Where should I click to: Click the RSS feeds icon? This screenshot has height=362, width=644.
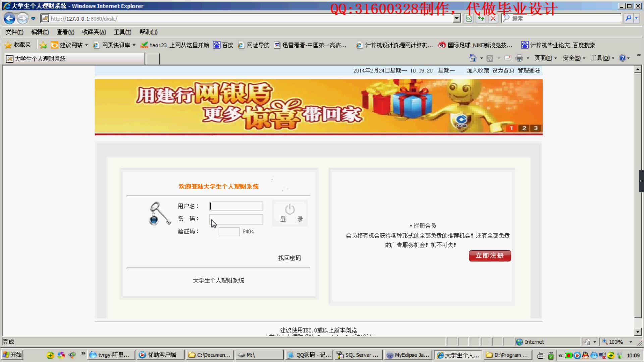click(x=490, y=58)
